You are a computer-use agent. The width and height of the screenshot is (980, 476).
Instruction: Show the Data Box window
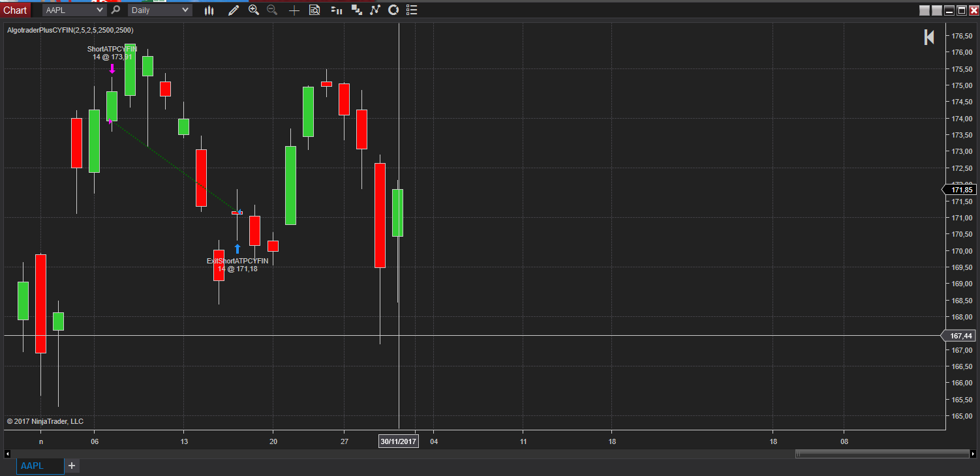click(314, 10)
